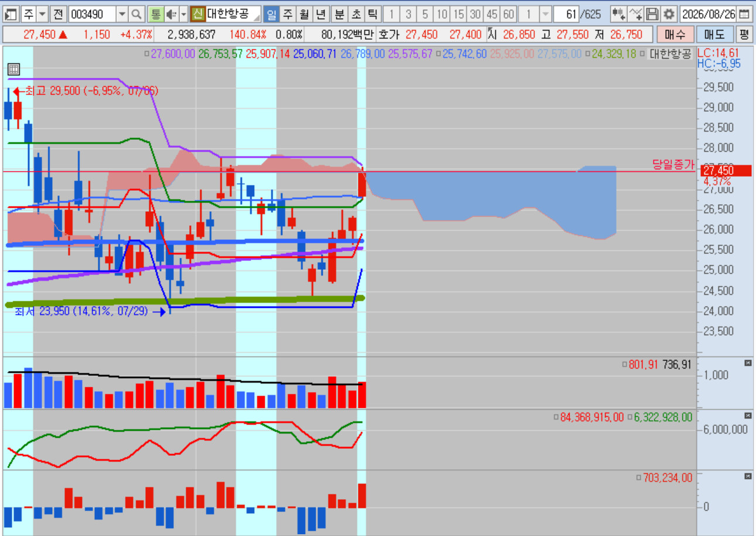Click the olive 24,329,18 legend value
756x536 pixels.
614,54
